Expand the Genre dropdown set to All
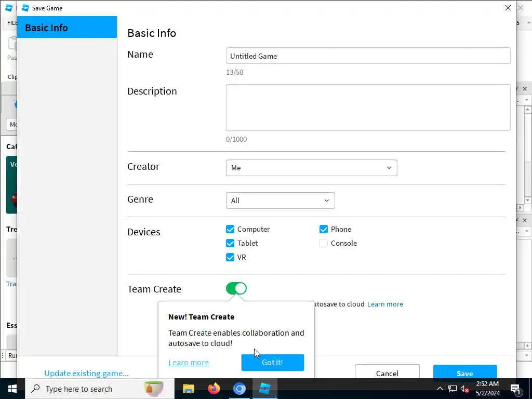 tap(280, 201)
